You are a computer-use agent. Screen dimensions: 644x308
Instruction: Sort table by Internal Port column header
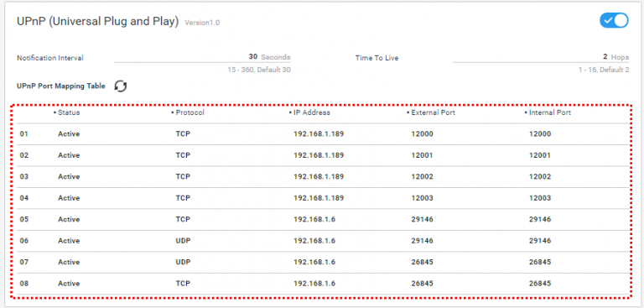[548, 112]
